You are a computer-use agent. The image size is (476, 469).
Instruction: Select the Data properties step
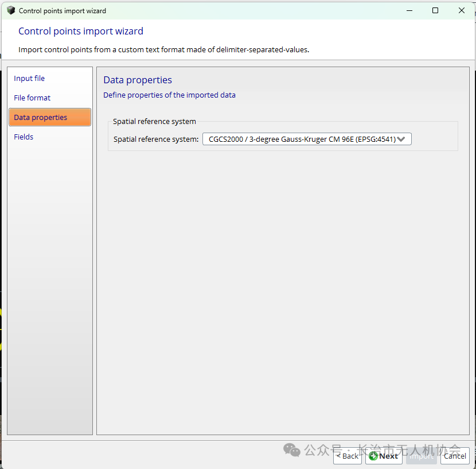[50, 117]
